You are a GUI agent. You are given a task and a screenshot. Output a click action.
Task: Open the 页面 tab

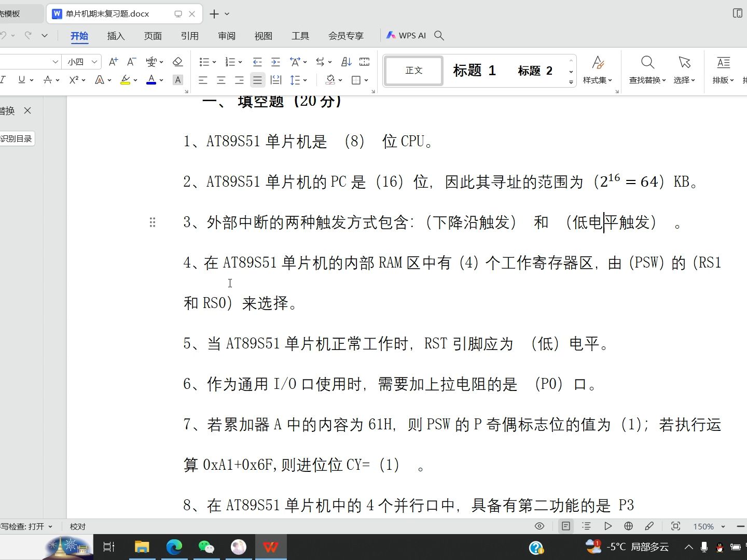coord(153,36)
